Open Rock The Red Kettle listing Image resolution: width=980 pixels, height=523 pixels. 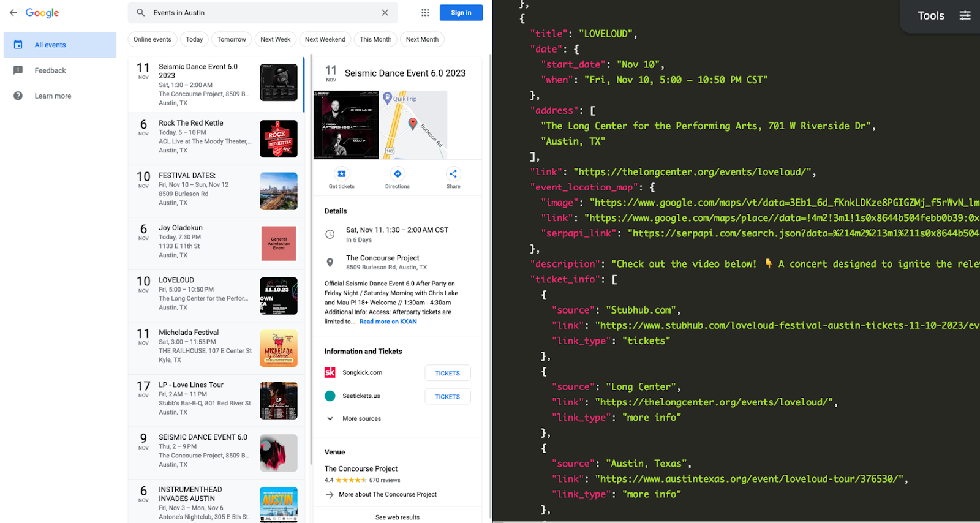coord(216,138)
